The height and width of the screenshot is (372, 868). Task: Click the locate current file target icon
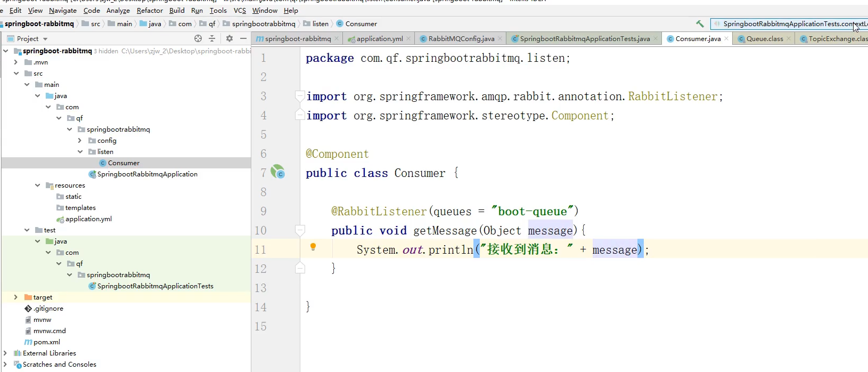[198, 38]
